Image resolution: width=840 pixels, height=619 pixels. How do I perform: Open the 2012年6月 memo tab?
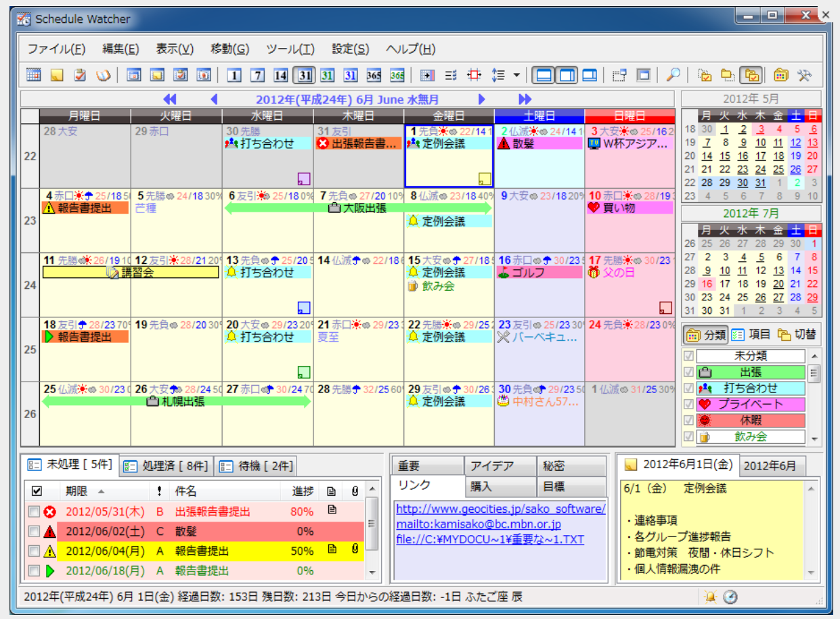point(772,465)
